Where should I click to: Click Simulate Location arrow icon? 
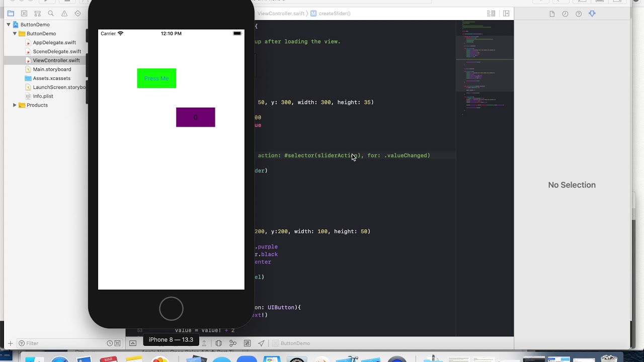point(261,343)
